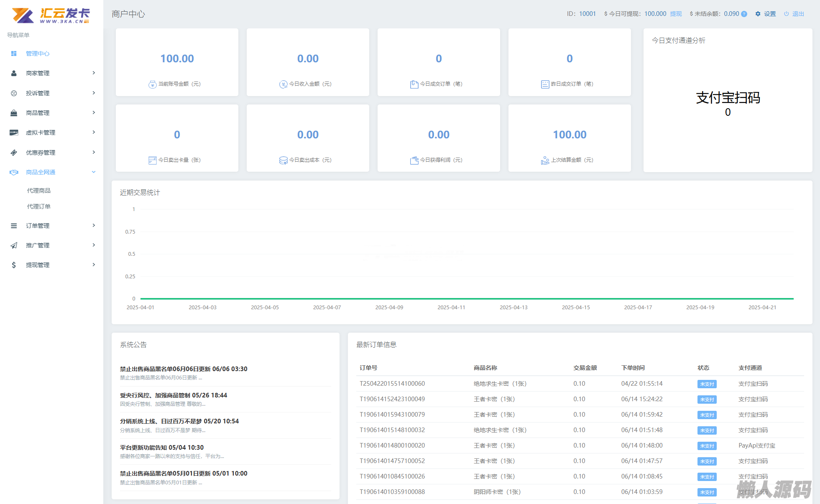Click the 推广管理 paper plane icon
This screenshot has width=820, height=504.
[14, 245]
